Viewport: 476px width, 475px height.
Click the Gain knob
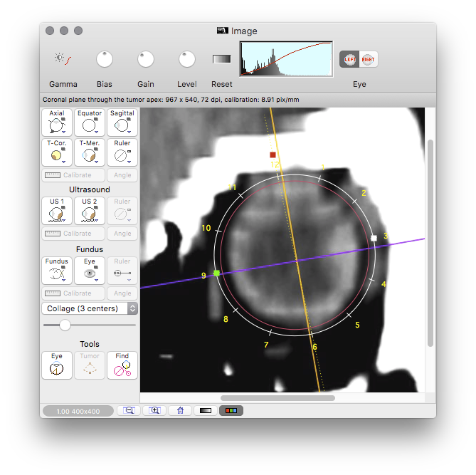(146, 59)
